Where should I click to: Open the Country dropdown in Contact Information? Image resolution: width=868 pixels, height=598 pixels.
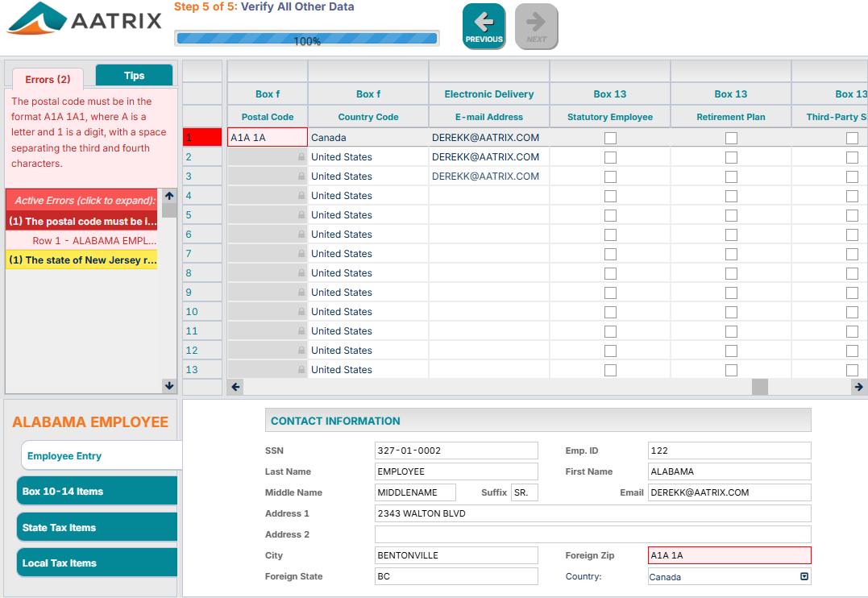804,576
